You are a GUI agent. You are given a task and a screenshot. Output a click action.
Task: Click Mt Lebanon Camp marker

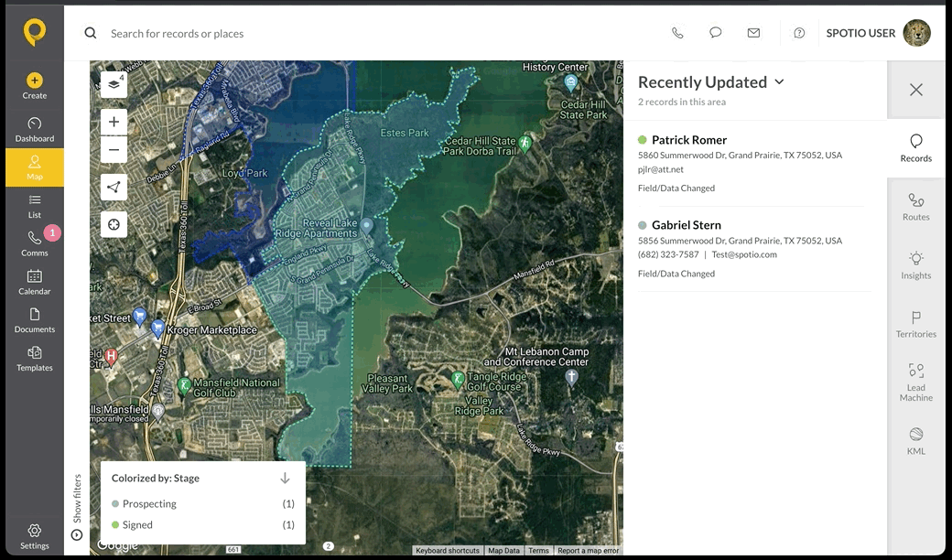point(571,377)
